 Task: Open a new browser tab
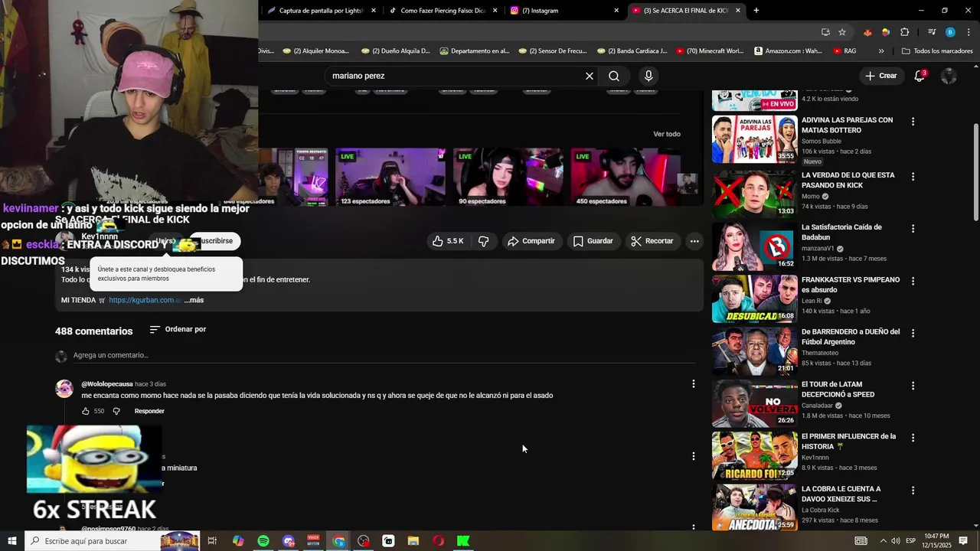(x=756, y=11)
